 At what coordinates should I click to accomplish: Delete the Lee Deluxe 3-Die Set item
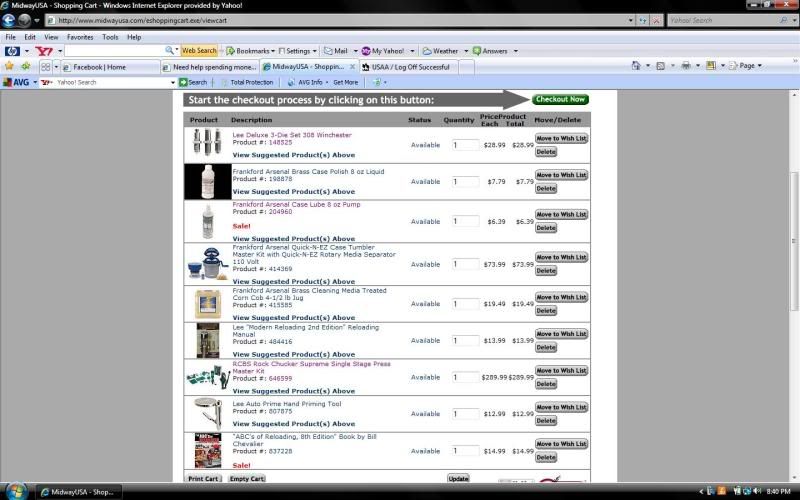tap(546, 152)
